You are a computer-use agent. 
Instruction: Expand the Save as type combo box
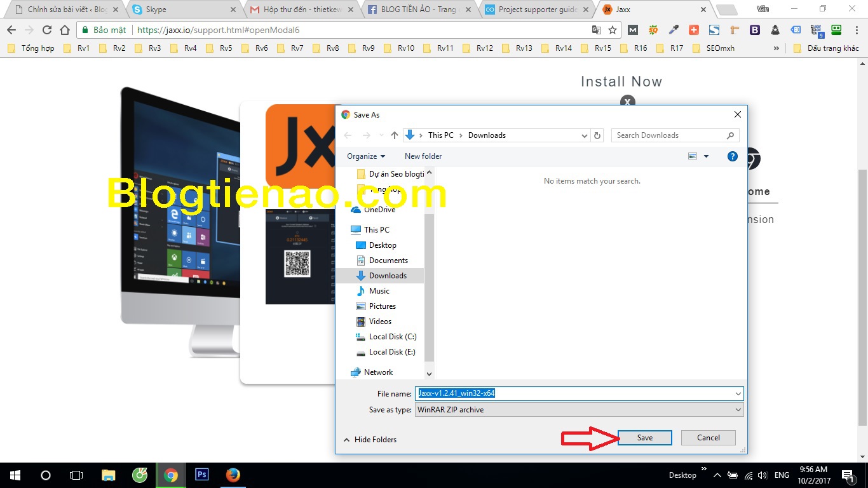579,410
